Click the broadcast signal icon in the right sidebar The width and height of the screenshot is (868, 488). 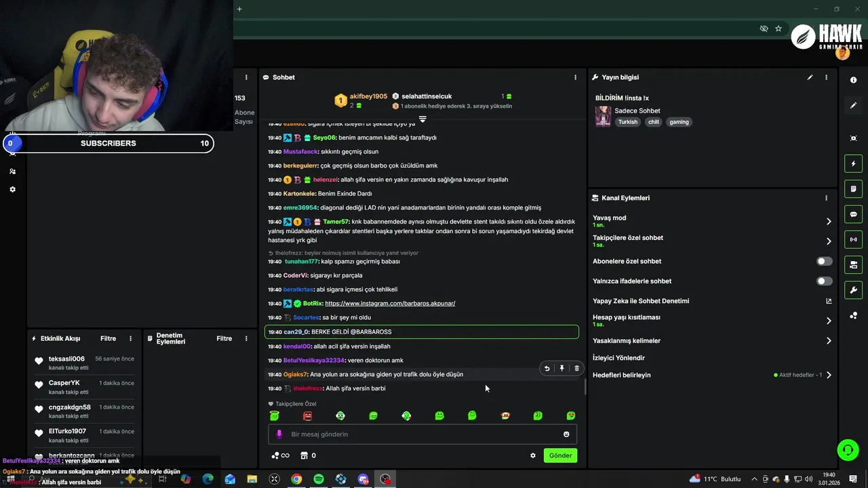[853, 239]
